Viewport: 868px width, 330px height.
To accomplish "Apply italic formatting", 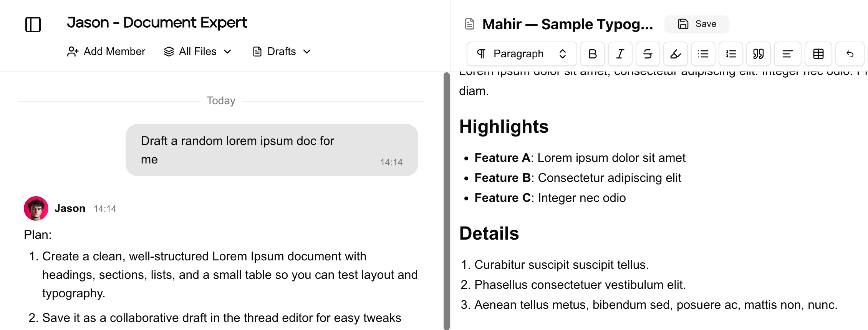I will click(620, 54).
